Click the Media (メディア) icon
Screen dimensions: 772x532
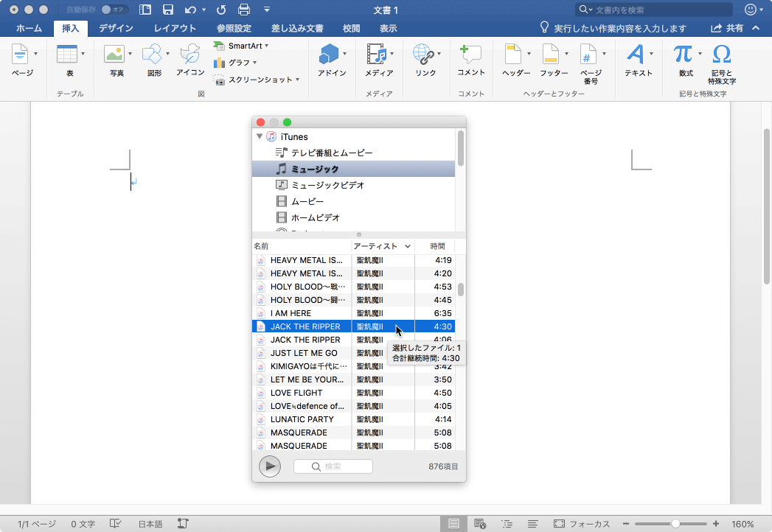pos(377,54)
